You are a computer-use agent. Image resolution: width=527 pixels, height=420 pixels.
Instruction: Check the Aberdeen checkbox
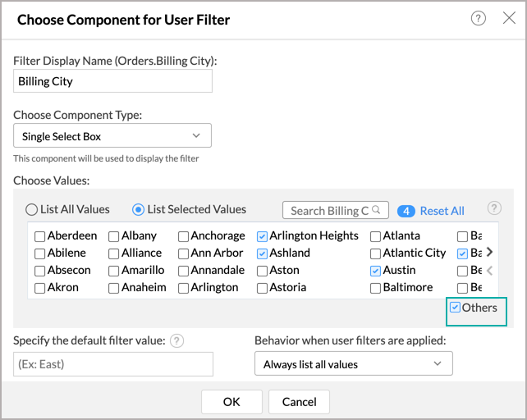point(40,236)
